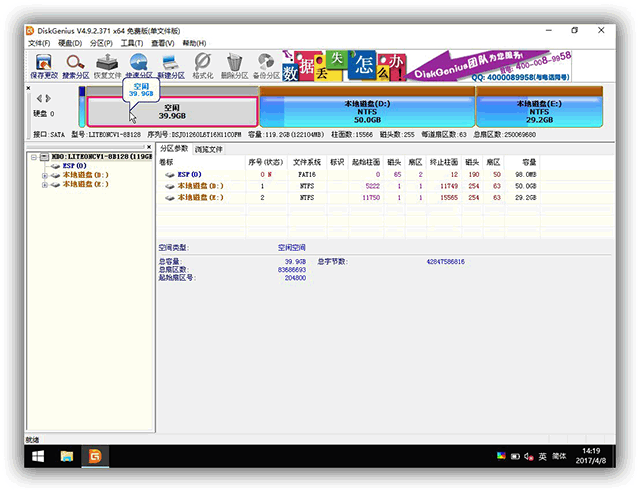Viewport: 640px width, 492px height.
Task: Click drive icon of 本地磁盘(E:) table row
Action: point(170,197)
